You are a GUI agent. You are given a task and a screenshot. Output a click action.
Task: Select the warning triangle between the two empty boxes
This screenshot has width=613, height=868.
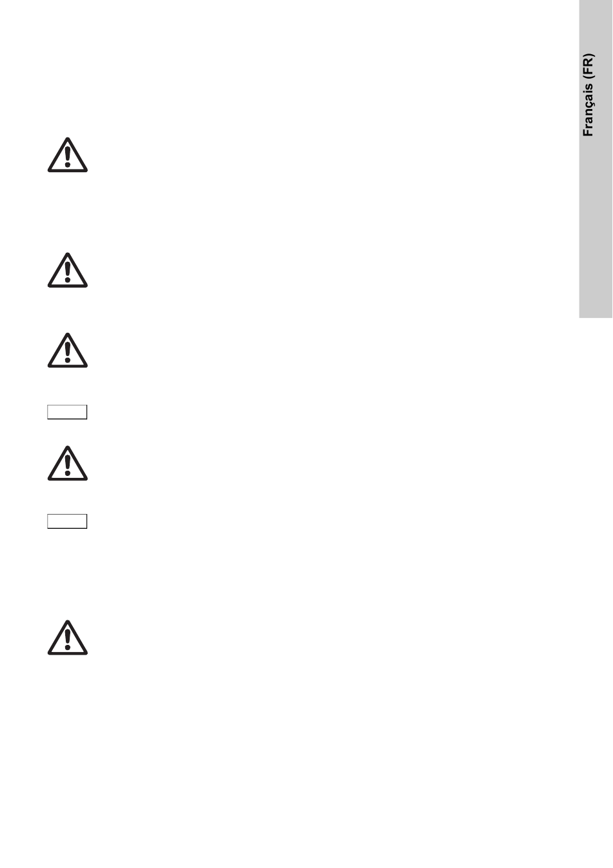[67, 463]
